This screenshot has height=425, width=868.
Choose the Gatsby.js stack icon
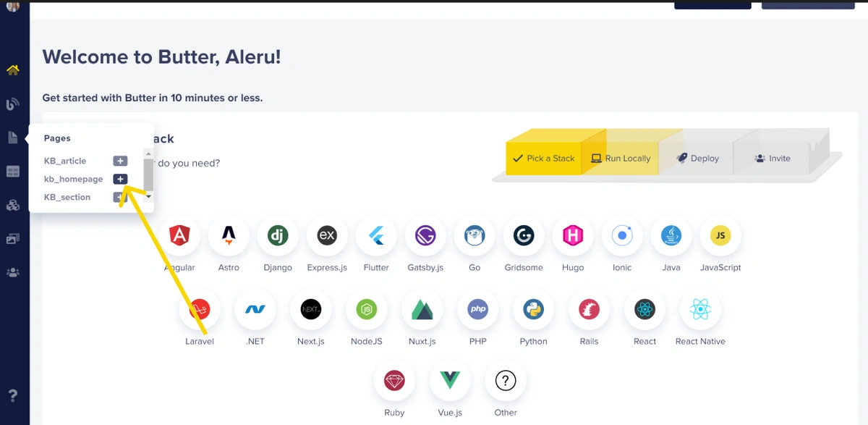pyautogui.click(x=425, y=235)
